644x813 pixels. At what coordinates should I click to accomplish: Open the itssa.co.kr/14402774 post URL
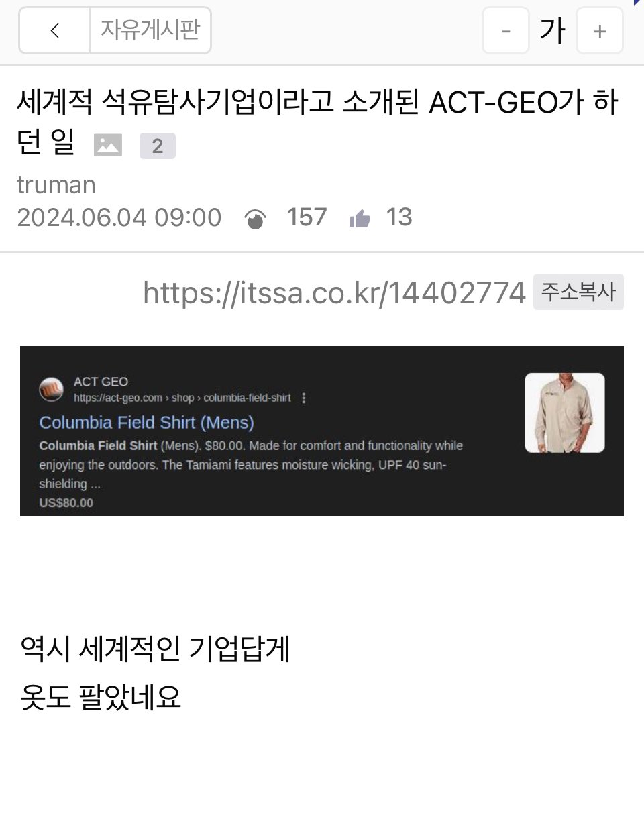tap(334, 293)
